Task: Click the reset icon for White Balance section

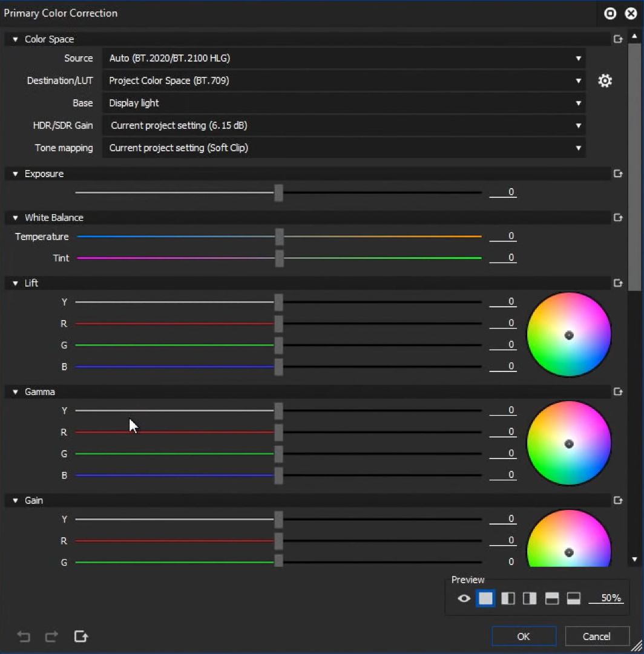Action: (x=618, y=217)
